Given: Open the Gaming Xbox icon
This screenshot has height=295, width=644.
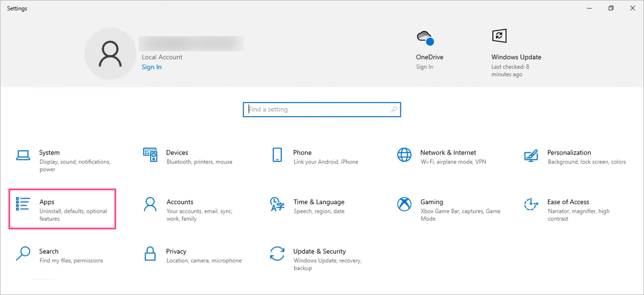Looking at the screenshot, I should 404,204.
